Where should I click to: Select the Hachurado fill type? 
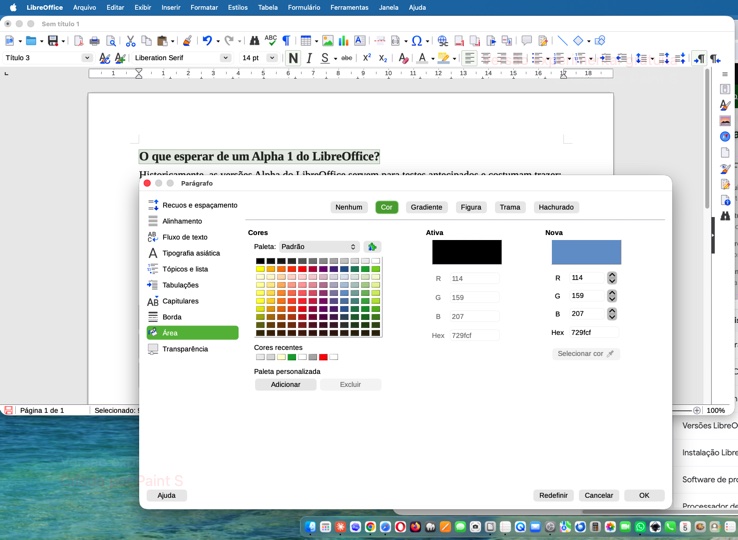[x=556, y=207]
